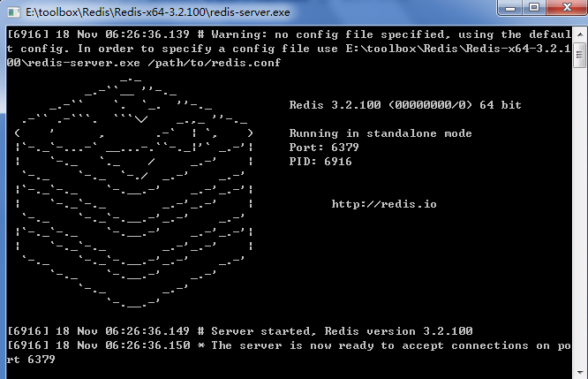This screenshot has height=379, width=588.
Task: Click 'Running in standalone mode' text
Action: click(381, 133)
